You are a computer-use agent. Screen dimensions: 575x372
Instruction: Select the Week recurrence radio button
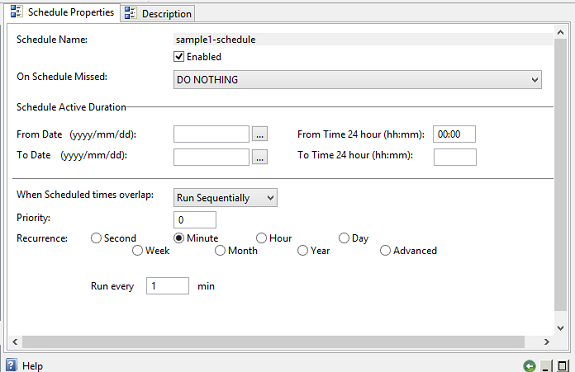coord(137,251)
